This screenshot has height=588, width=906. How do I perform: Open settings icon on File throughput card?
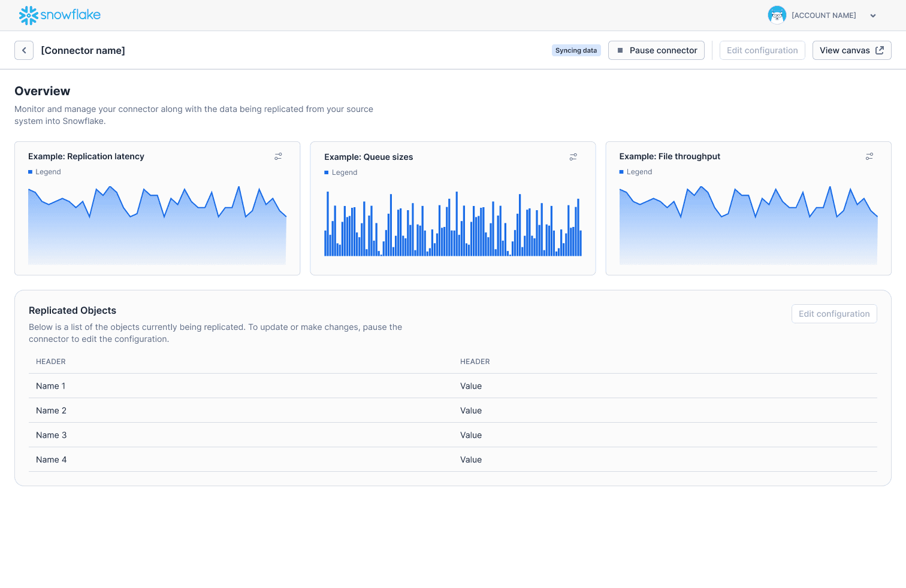tap(869, 156)
